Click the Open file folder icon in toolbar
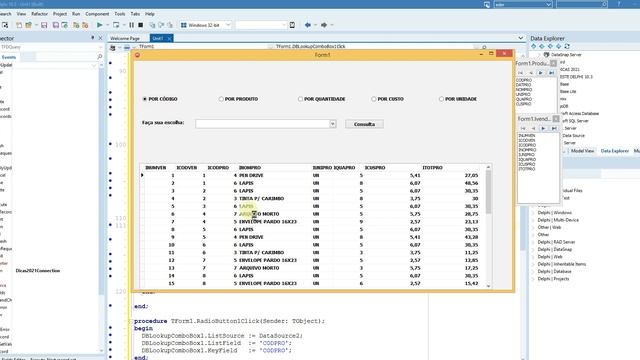 point(29,25)
